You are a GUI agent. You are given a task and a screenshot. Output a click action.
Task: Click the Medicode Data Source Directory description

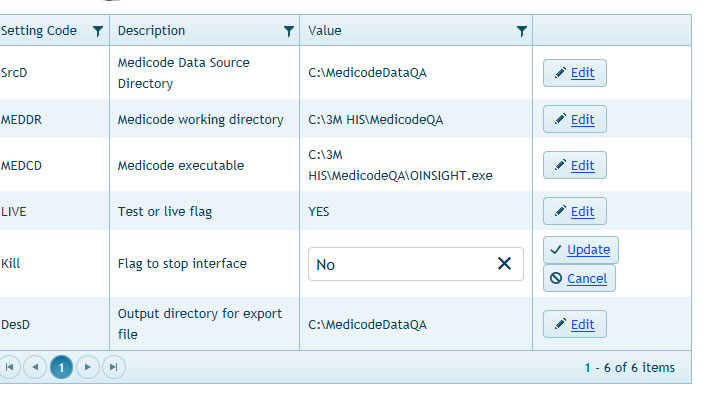[183, 73]
